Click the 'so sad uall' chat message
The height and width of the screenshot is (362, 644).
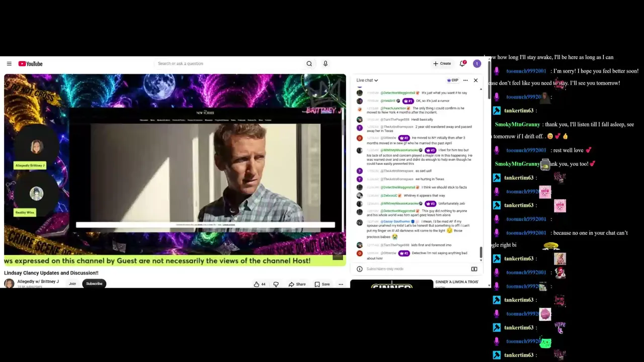click(x=423, y=171)
